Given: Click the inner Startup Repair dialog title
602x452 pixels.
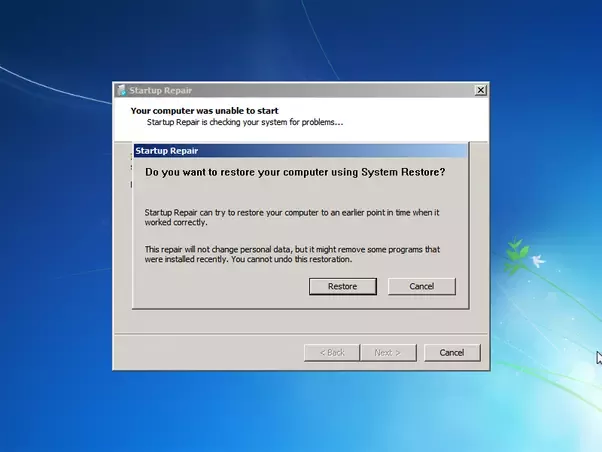Looking at the screenshot, I should 167,151.
